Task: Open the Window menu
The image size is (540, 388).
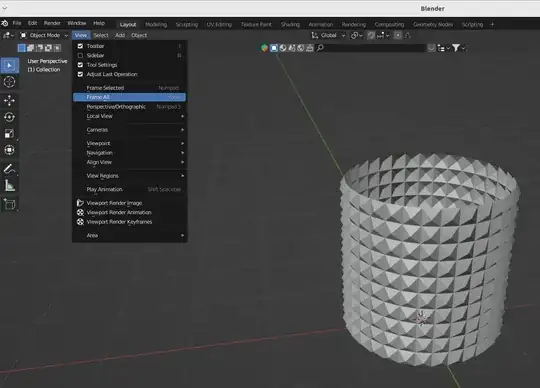Action: (77, 23)
